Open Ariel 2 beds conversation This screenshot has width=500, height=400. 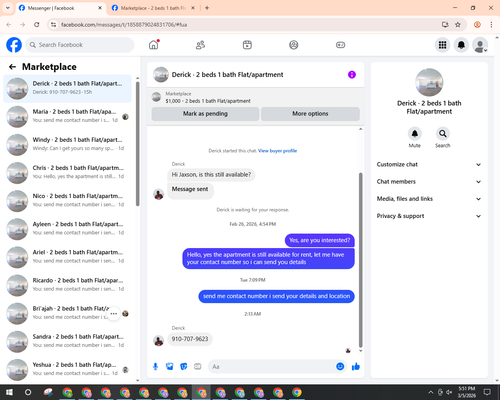(x=67, y=257)
